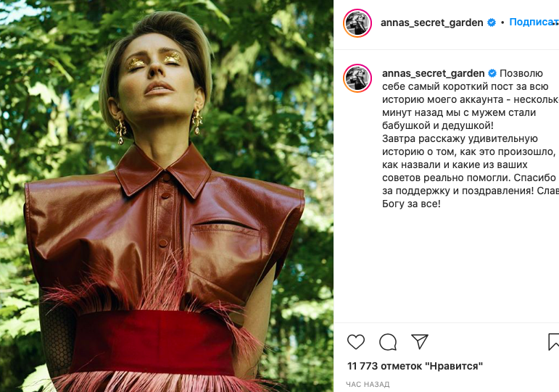Image resolution: width=559 pixels, height=392 pixels.
Task: View the list of 11 773 likes
Action: (415, 366)
